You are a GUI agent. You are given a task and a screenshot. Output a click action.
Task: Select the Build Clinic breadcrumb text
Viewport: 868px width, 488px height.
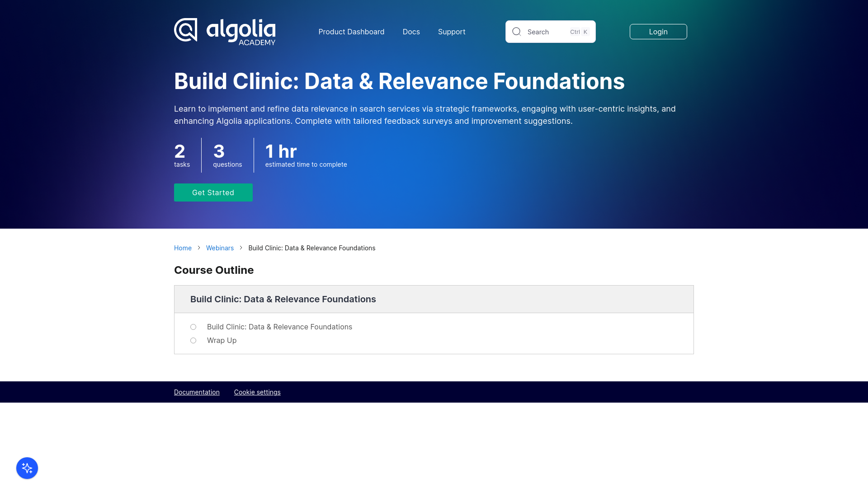click(311, 248)
